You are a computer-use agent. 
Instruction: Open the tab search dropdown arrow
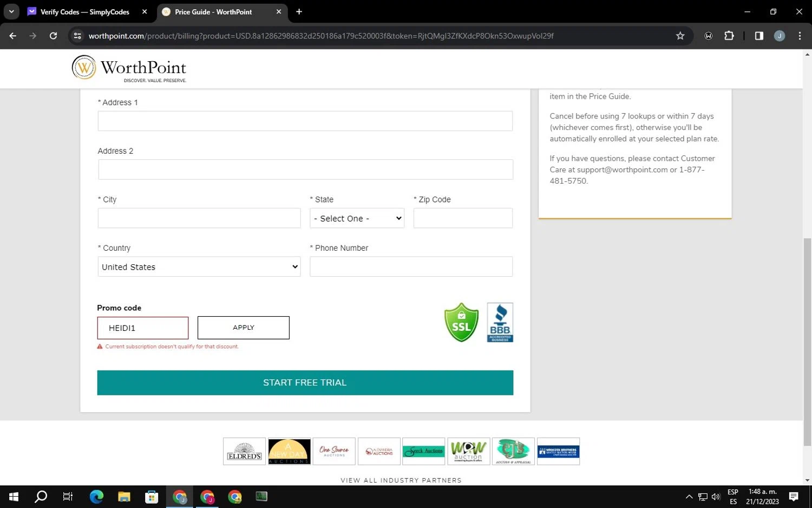pyautogui.click(x=11, y=11)
